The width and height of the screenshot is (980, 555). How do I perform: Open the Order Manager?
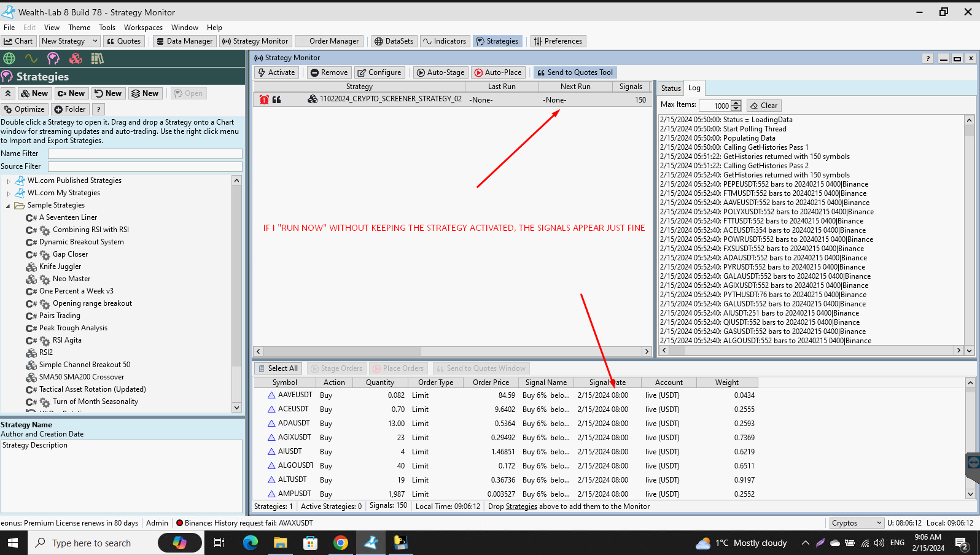[329, 41]
